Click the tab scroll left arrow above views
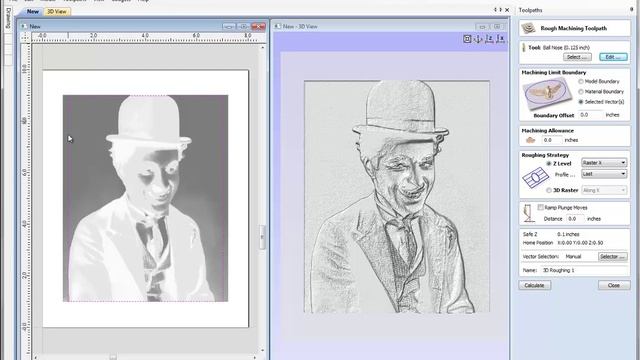Image resolution: width=640 pixels, height=360 pixels. 496,10
